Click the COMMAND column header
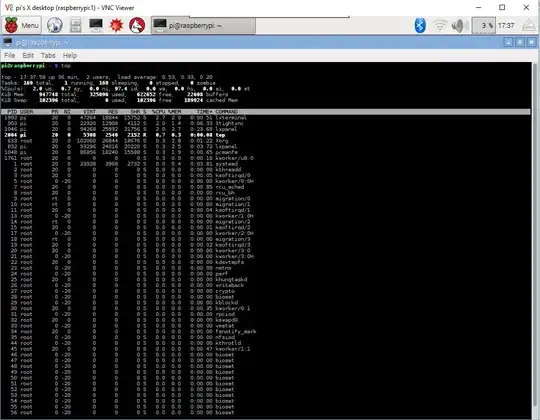Image resolution: width=540 pixels, height=420 pixels. click(227, 112)
